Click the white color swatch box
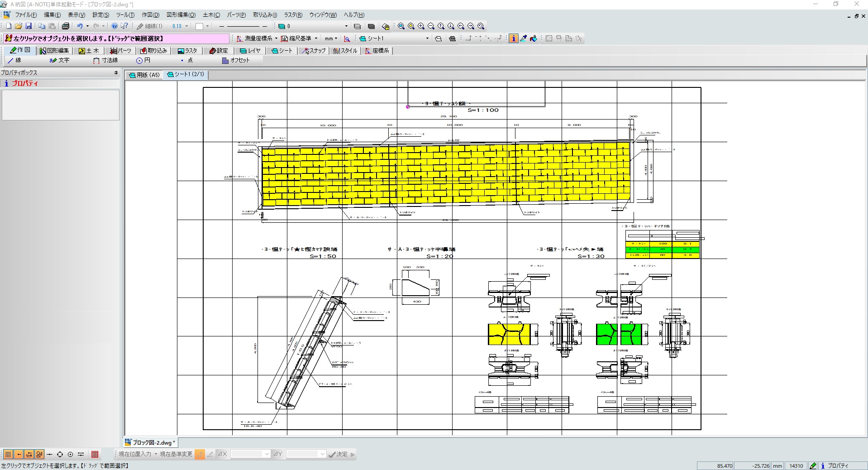This screenshot has width=868, height=470. click(199, 26)
